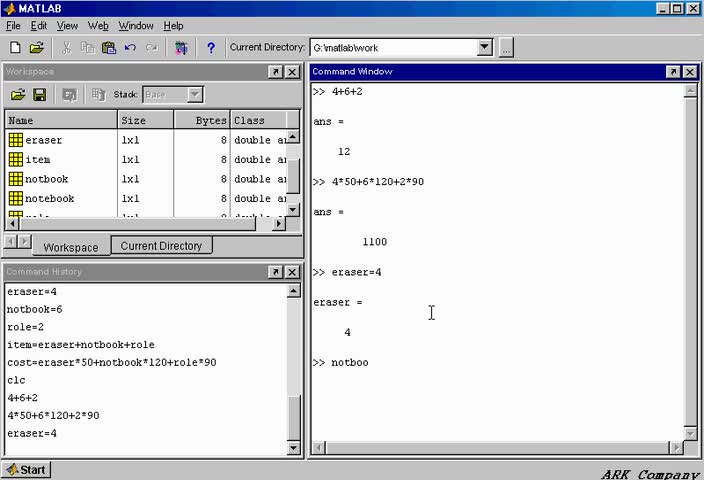Screen dimensions: 704x480
Task: Click the Redo arrow icon
Action: (x=152, y=48)
